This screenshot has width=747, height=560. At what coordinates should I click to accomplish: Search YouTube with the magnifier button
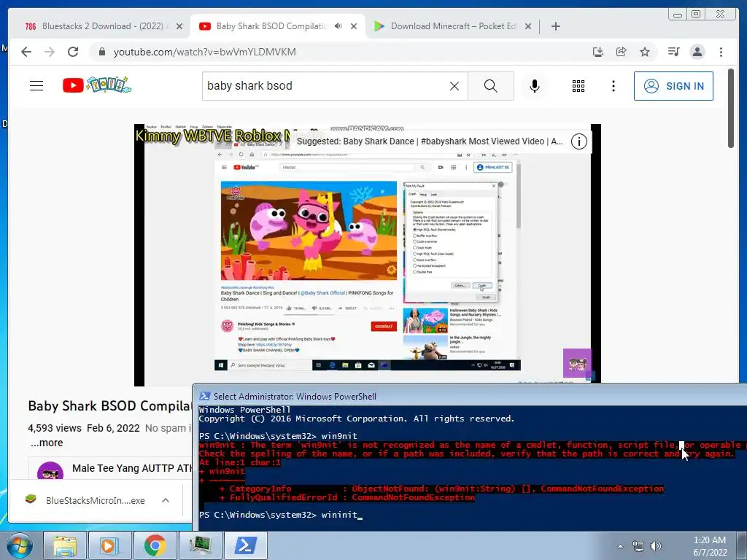[491, 86]
